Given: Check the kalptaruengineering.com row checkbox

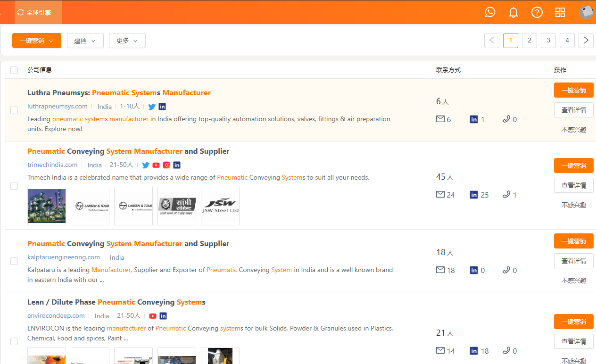Looking at the screenshot, I should coord(14,261).
